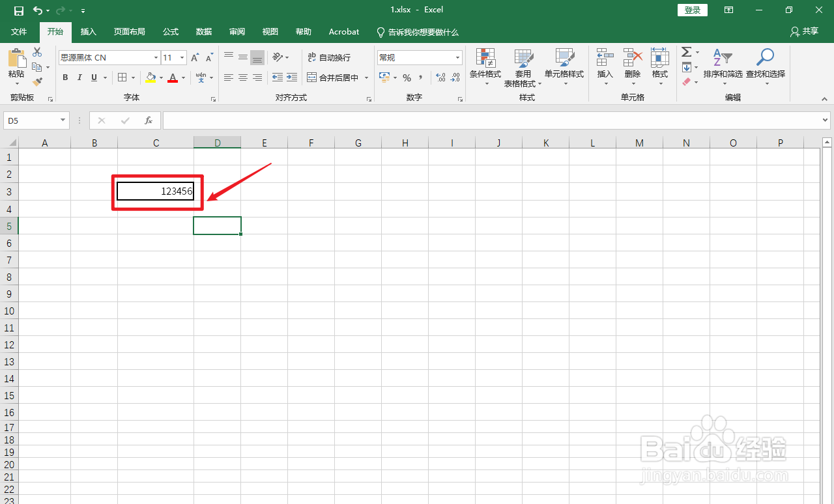Click the formula bar input field
The height and width of the screenshot is (504, 834).
492,120
